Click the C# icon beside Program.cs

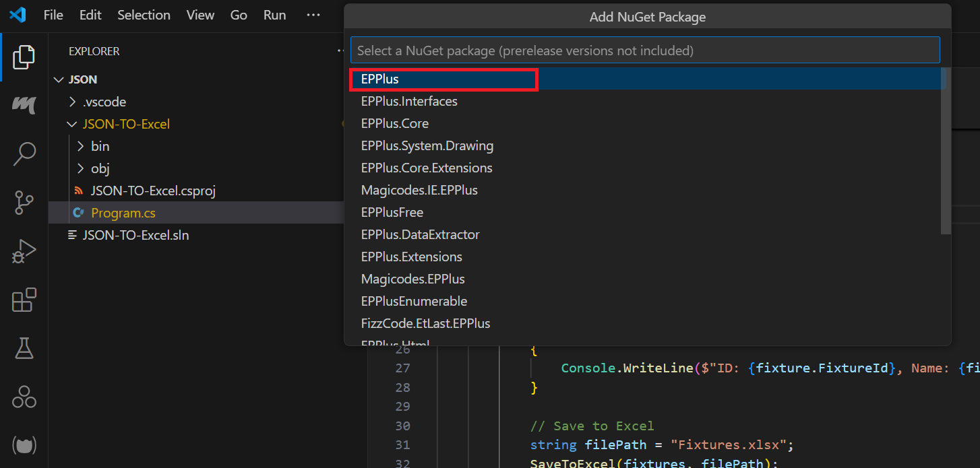coord(78,213)
